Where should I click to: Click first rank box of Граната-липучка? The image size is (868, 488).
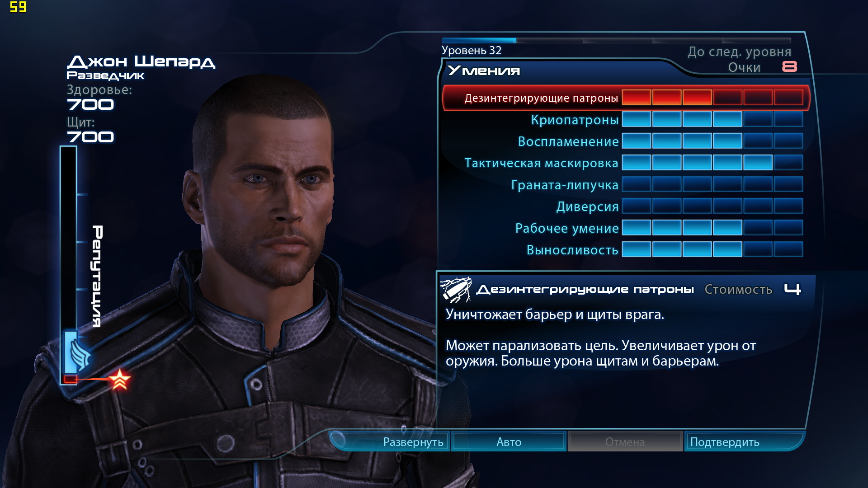pos(637,184)
